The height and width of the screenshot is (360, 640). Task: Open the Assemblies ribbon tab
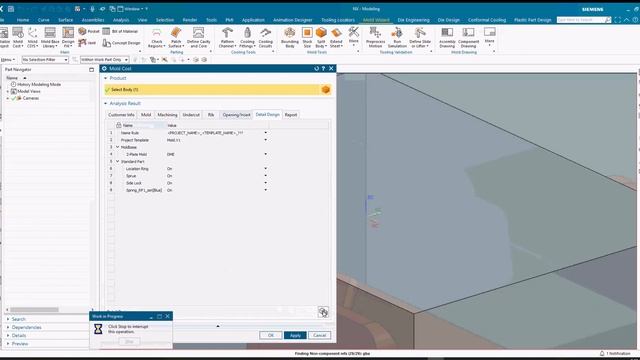tap(93, 20)
